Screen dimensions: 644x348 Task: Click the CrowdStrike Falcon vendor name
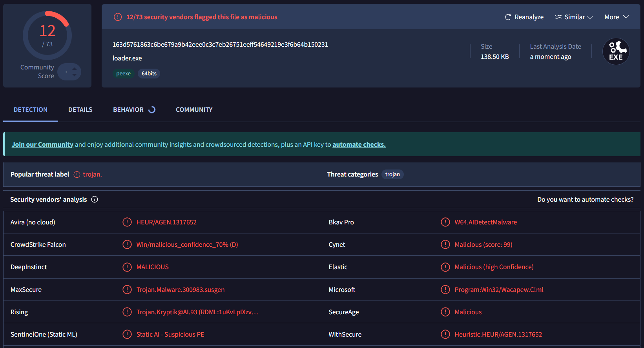pos(38,244)
